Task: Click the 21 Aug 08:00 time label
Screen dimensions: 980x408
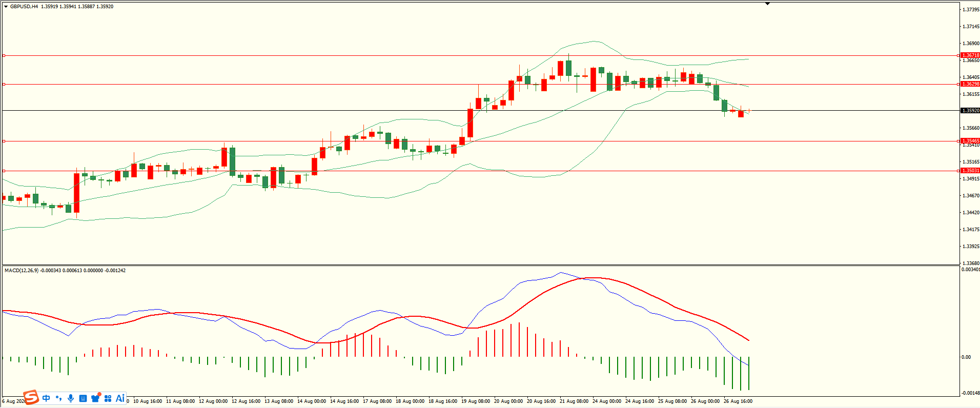Action: click(x=574, y=401)
